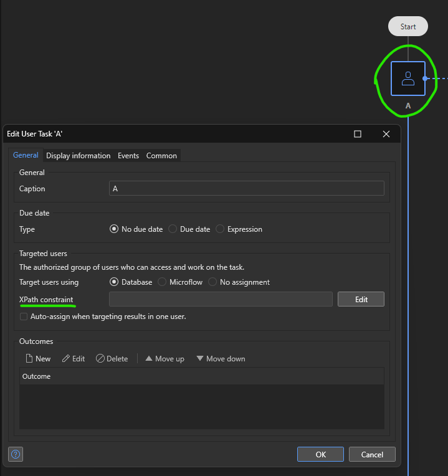The height and width of the screenshot is (476, 448).
Task: Click Edit next to XPath constraint
Action: (x=361, y=299)
